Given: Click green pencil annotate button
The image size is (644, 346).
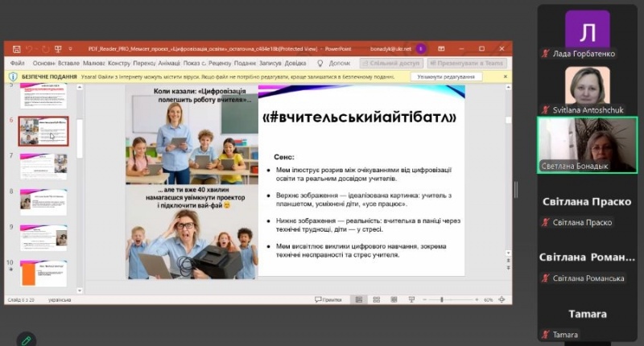Looking at the screenshot, I should (x=27, y=340).
